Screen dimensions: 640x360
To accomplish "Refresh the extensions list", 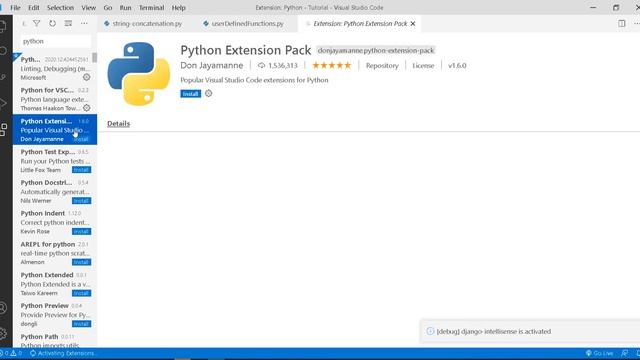I will click(52, 24).
